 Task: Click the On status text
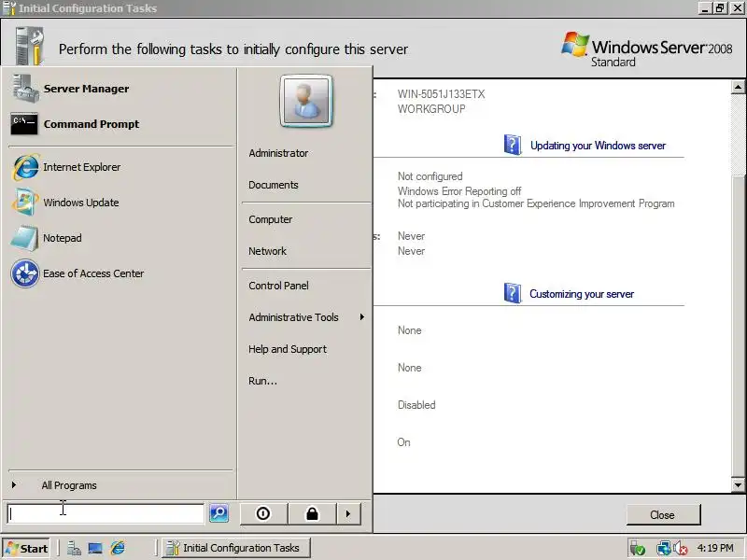tap(403, 442)
